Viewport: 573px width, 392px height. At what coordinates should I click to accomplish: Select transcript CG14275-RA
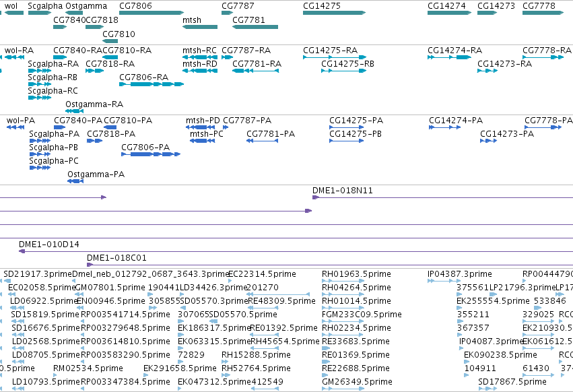[x=330, y=51]
